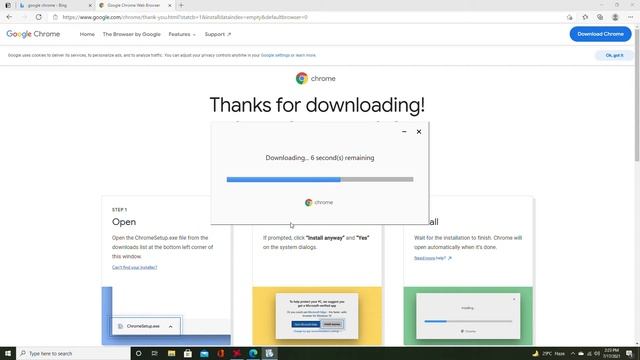Click the add to favorites icon in address bar
The height and width of the screenshot is (360, 640).
tap(569, 17)
